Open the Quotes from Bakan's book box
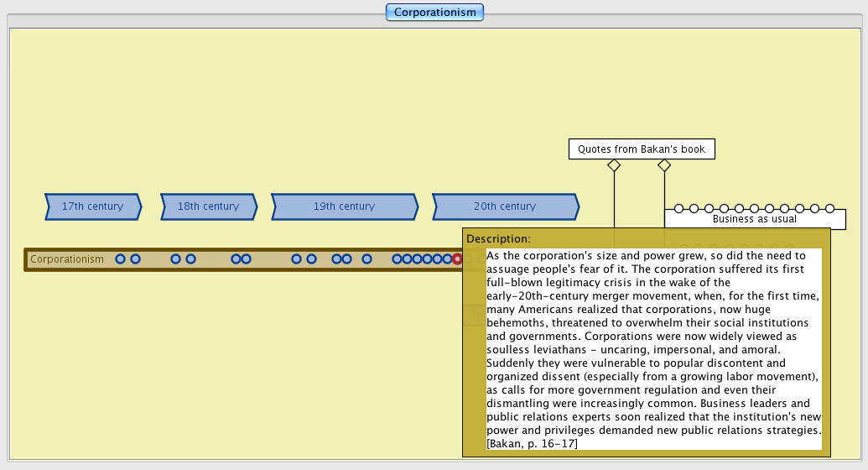 pos(642,149)
